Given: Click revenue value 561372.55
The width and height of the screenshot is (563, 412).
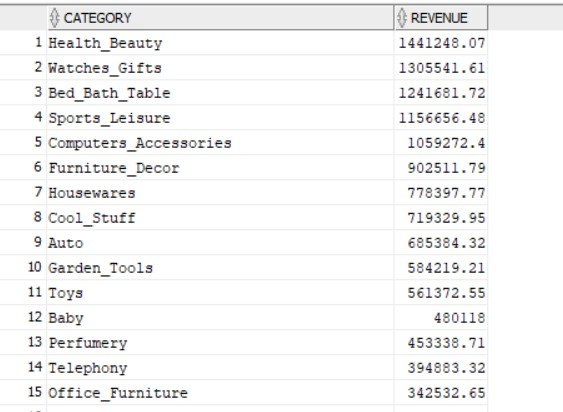Looking at the screenshot, I should point(446,293).
